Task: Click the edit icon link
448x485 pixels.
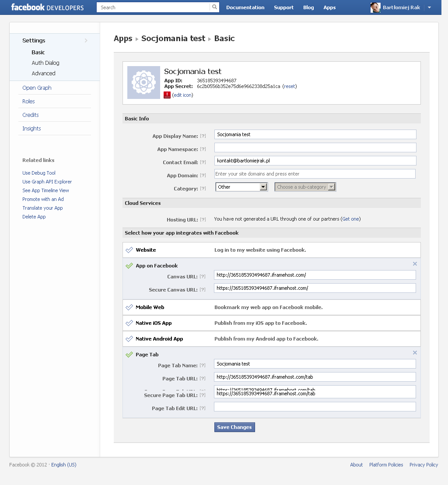Action: pos(183,95)
